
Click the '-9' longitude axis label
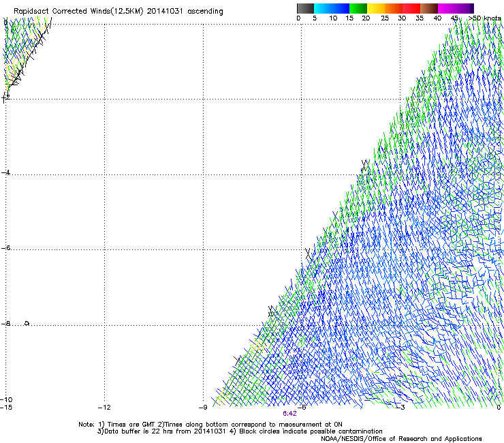pyautogui.click(x=203, y=408)
